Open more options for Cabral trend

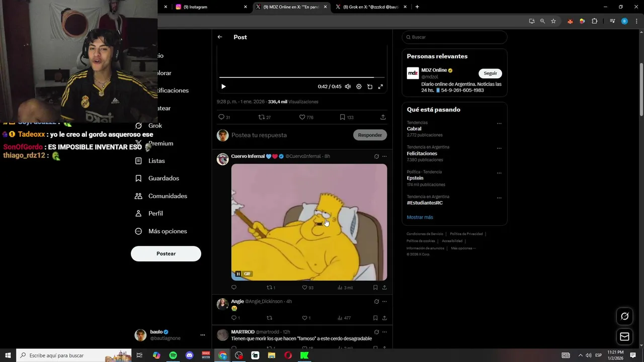(x=499, y=123)
